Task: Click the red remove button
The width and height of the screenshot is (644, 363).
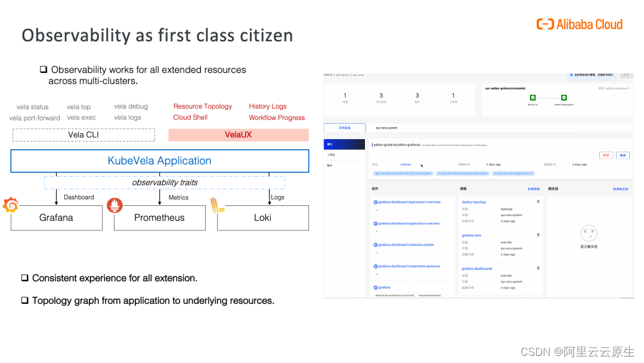Action: [606, 155]
